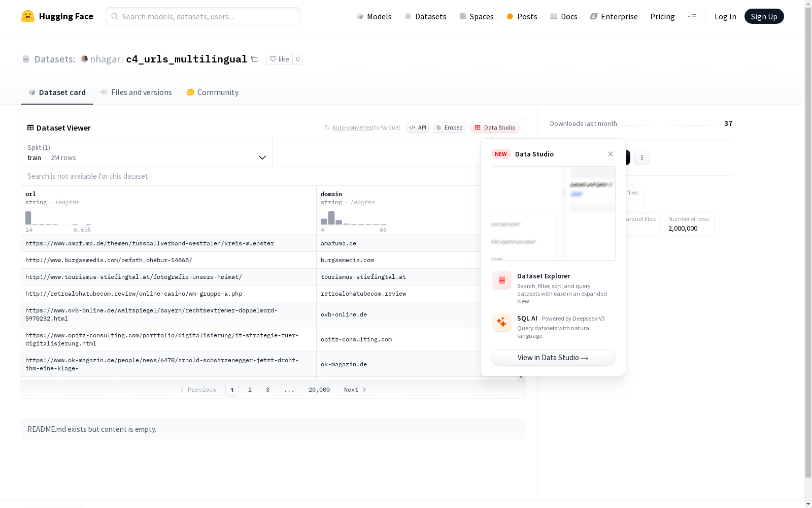Click the tallest bar in the url lengths histogram
The image size is (812, 508).
pos(28,218)
